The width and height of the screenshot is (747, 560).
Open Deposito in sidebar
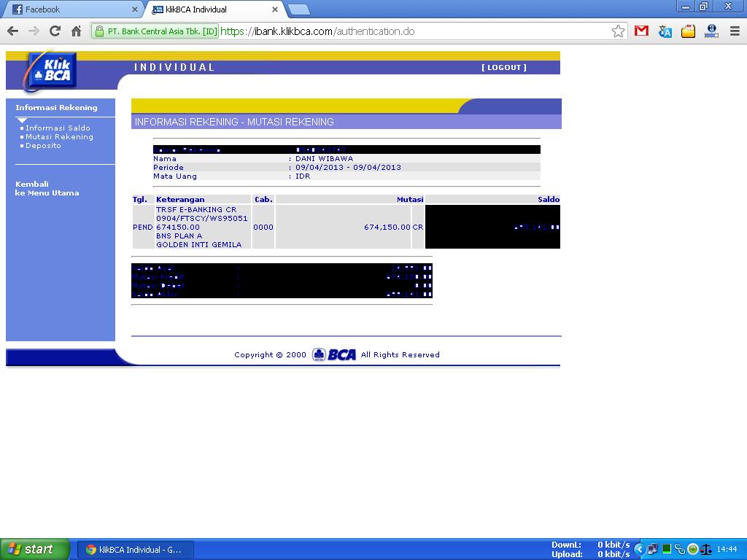pos(43,146)
